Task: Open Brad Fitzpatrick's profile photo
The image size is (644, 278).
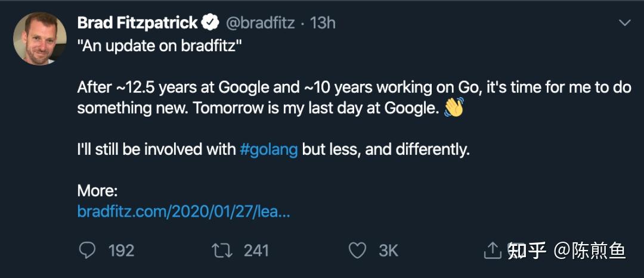Action: (40, 39)
